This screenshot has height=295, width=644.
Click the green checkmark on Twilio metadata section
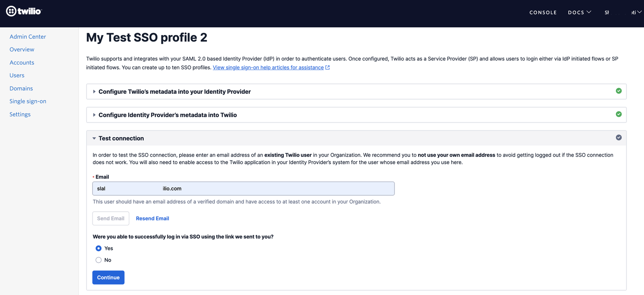(619, 91)
